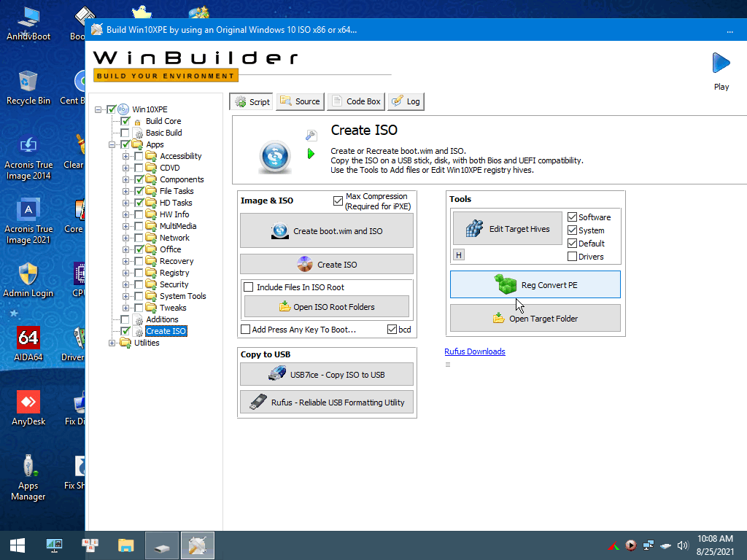Image resolution: width=747 pixels, height=560 pixels.
Task: Click monitor icon in taskbar
Action: (54, 545)
